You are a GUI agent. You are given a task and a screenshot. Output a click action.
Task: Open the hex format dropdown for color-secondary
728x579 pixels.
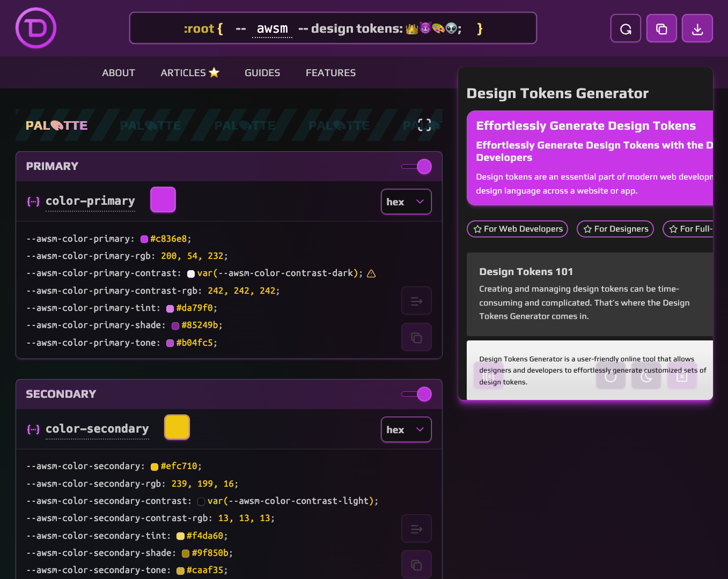406,429
